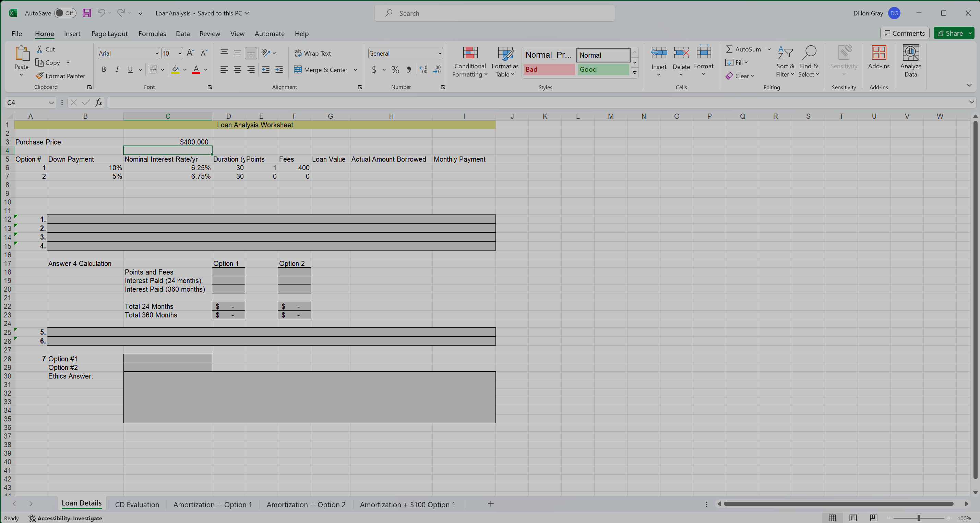Apply center horizontal alignment
Image resolution: width=980 pixels, height=523 pixels.
tap(237, 69)
